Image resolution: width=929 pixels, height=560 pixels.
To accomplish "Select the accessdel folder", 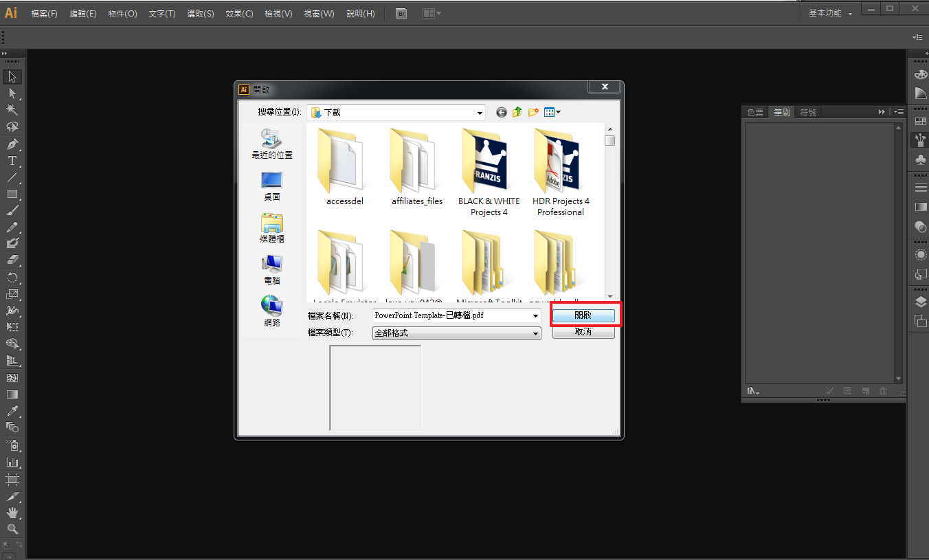I will click(x=344, y=167).
